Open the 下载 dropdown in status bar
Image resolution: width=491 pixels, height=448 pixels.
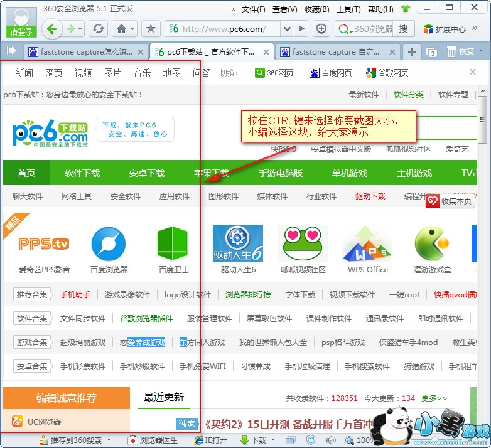(x=273, y=440)
